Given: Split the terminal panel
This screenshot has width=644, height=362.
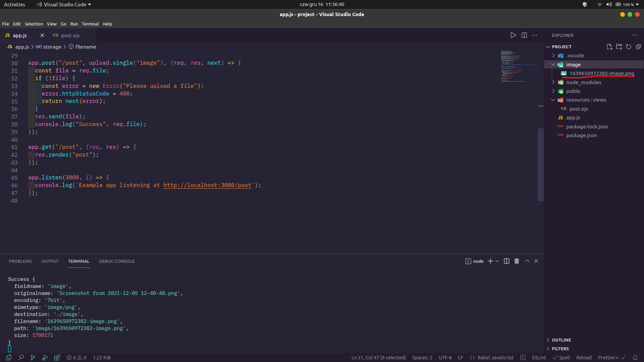Looking at the screenshot, I should point(506,261).
